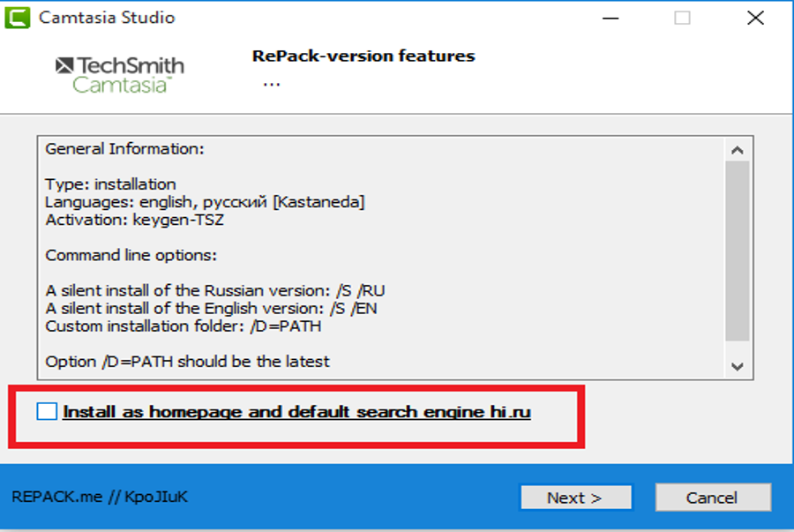The height and width of the screenshot is (532, 794).
Task: Click the 'General Information:' line in text box
Action: [x=124, y=149]
